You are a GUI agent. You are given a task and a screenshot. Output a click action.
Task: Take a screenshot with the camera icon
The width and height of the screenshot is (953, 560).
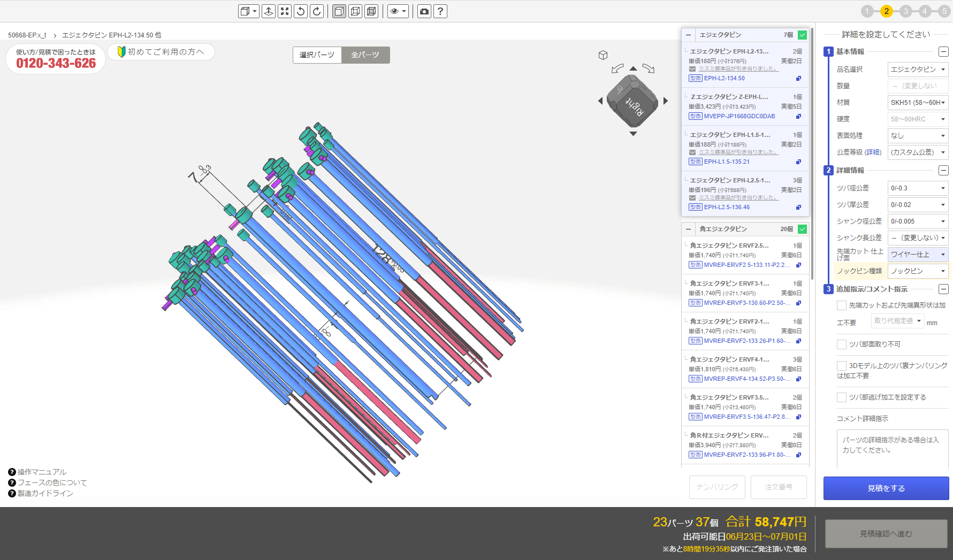[424, 11]
